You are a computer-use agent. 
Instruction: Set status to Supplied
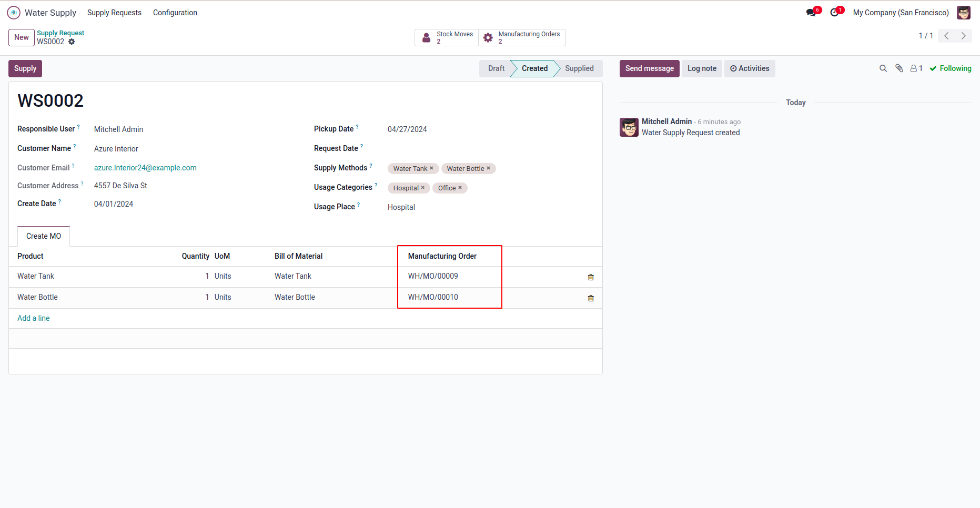[579, 68]
